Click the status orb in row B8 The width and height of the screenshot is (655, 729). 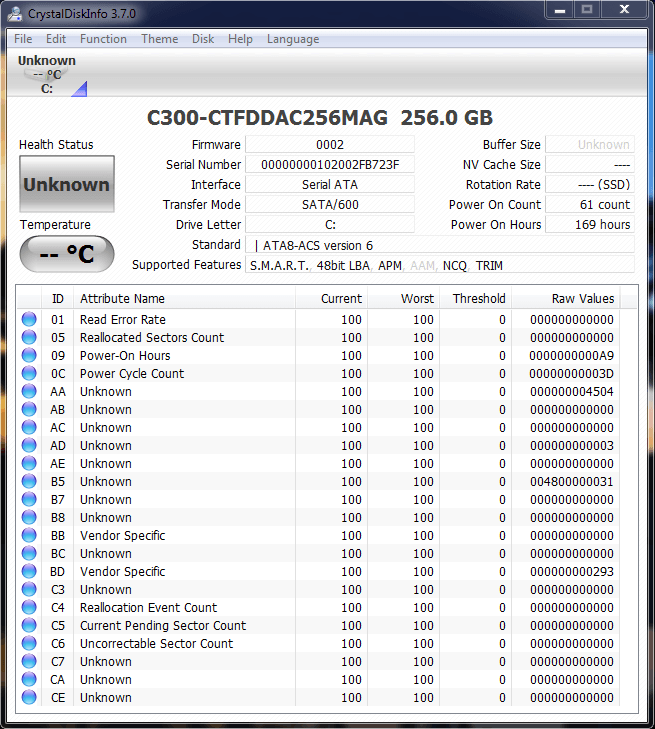29,517
